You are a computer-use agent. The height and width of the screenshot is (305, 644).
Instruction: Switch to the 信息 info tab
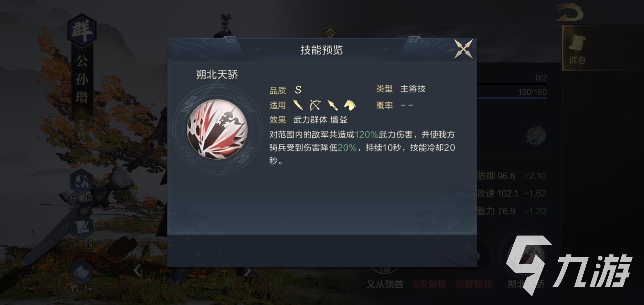click(x=577, y=49)
